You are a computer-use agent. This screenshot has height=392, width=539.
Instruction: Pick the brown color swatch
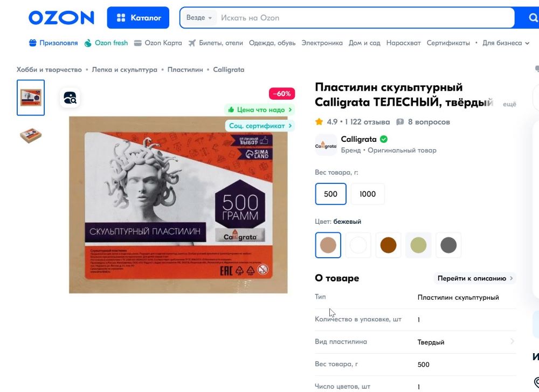click(389, 245)
